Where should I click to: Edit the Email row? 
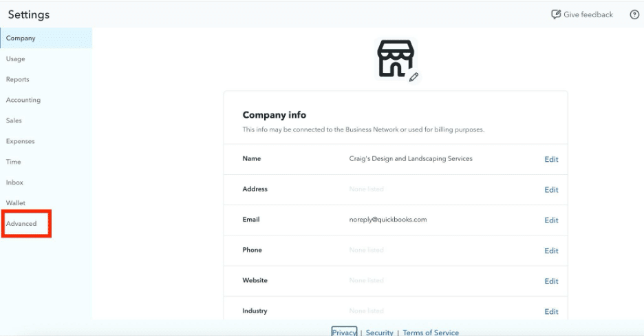(x=551, y=220)
